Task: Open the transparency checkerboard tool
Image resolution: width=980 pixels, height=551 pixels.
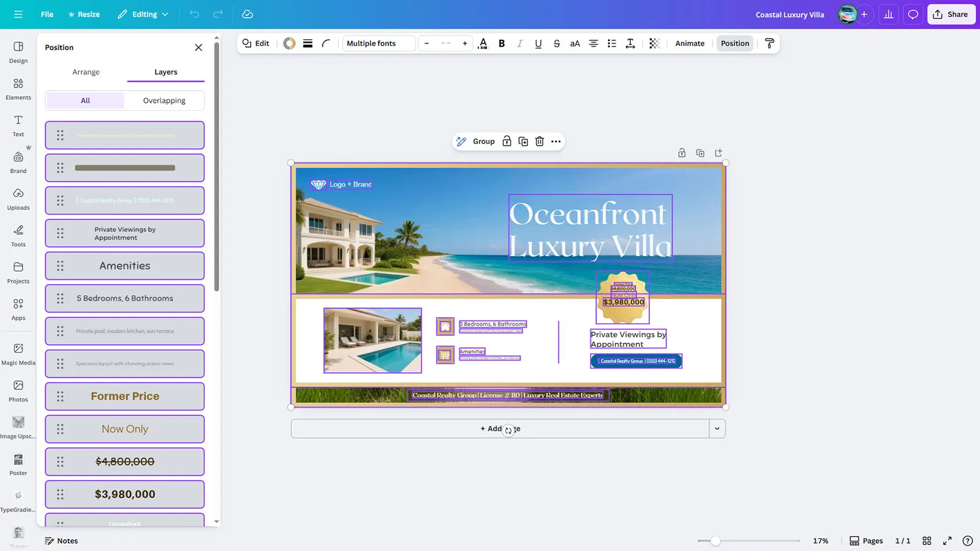Action: (x=654, y=43)
